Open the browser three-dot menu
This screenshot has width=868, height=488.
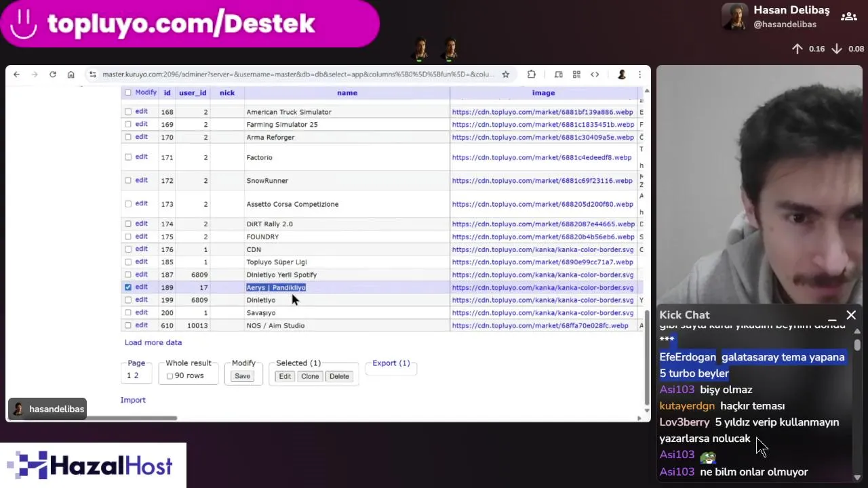639,75
